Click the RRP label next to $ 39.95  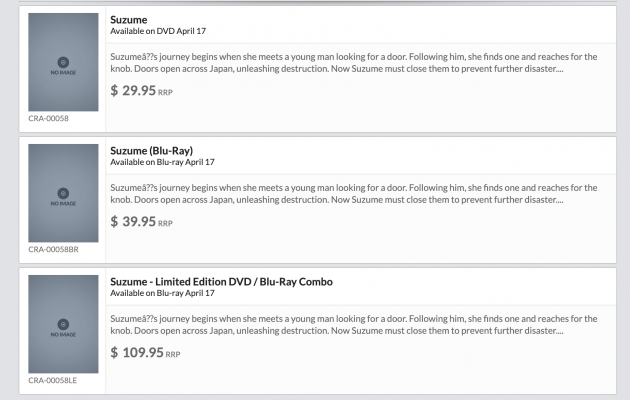click(165, 223)
